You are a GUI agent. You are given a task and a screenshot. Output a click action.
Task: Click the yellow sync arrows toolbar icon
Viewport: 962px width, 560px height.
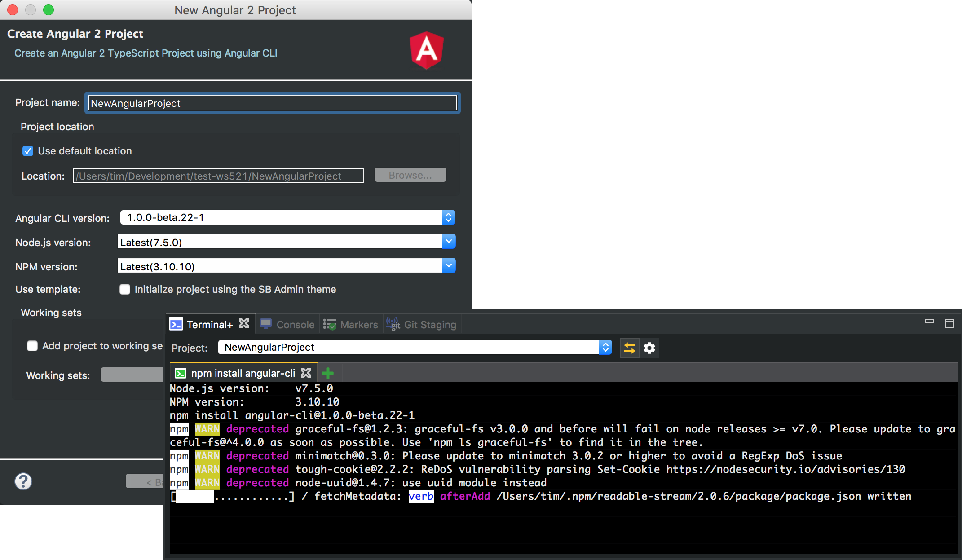click(629, 348)
